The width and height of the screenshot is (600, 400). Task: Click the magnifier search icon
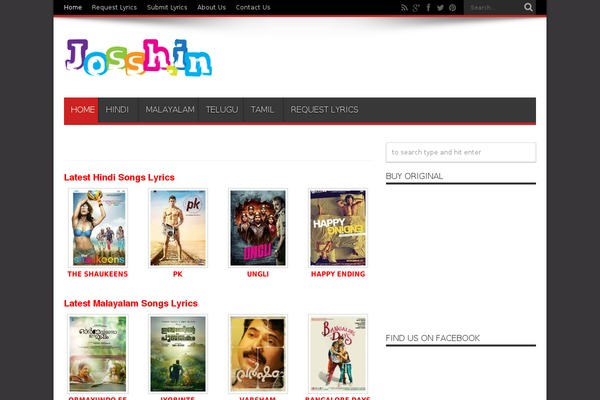[x=528, y=7]
